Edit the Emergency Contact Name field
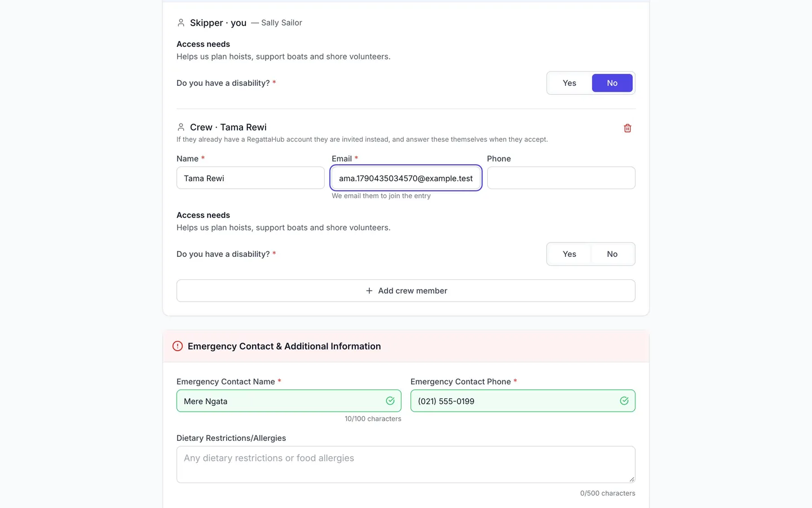 pyautogui.click(x=289, y=401)
